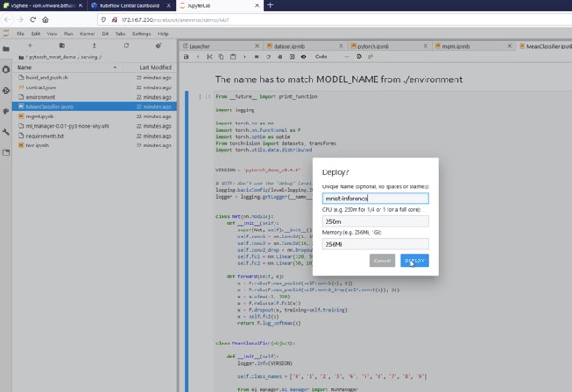Click the deploy upload-box icon in notebook toolbar
Screen dimensions: 572x392
click(x=291, y=57)
